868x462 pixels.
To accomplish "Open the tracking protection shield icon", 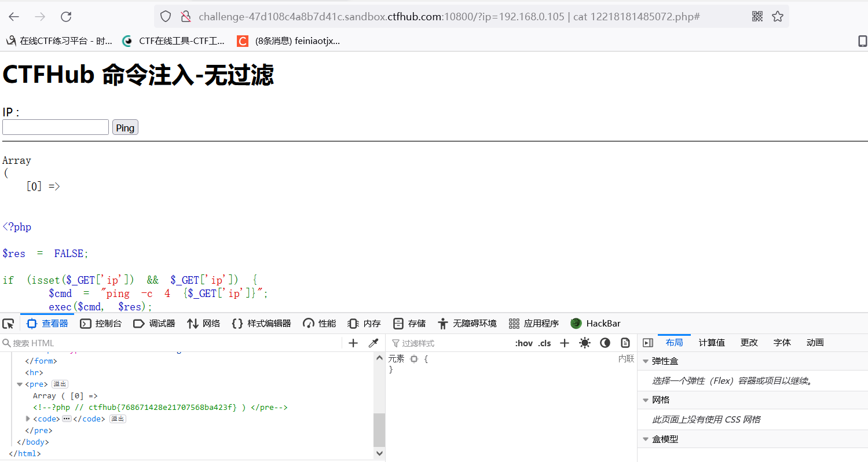I will point(166,17).
